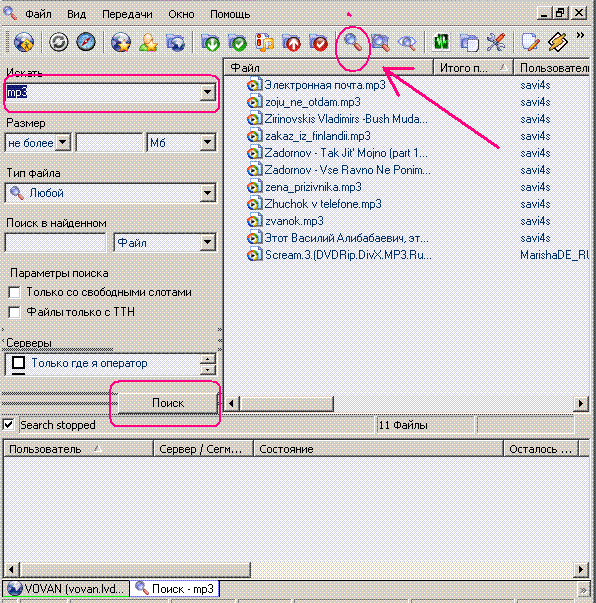Viewport: 596px width, 603px height.
Task: Click the Reconnect circular arrows icon
Action: tap(59, 42)
